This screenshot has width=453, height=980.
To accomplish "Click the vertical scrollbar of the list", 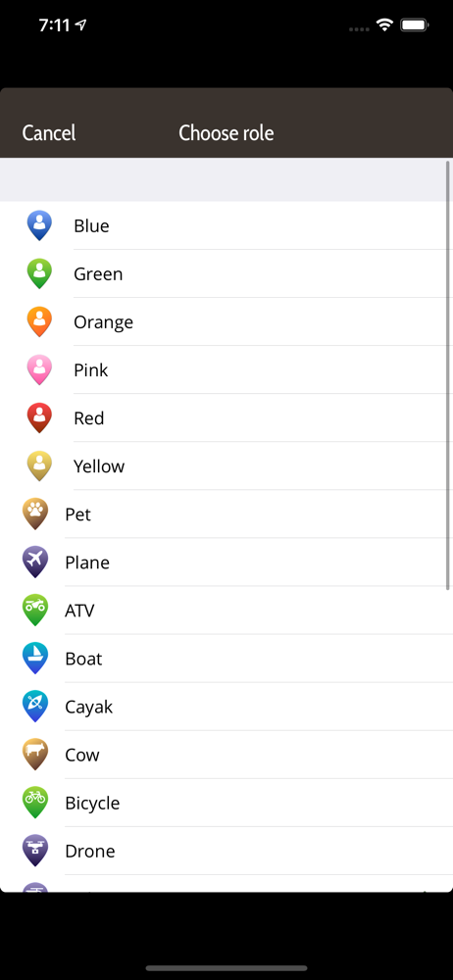I will (x=448, y=375).
